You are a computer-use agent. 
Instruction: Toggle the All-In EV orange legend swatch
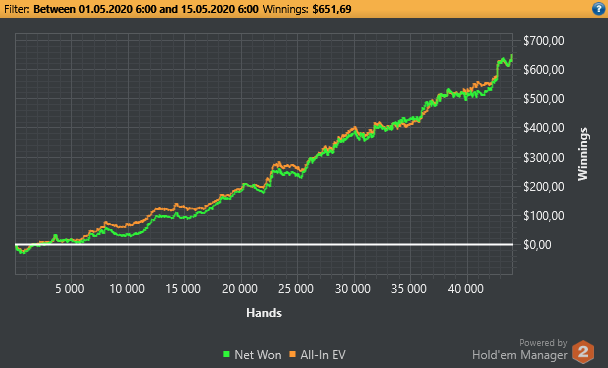click(x=292, y=354)
